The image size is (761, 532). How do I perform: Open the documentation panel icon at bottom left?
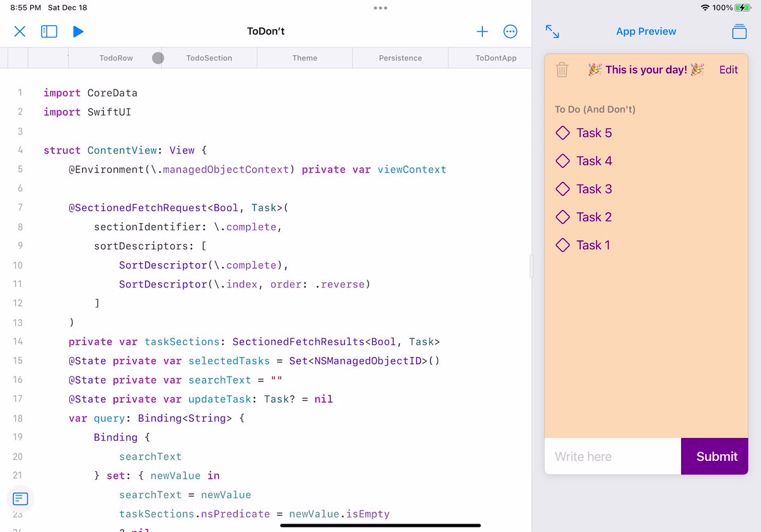(x=20, y=498)
